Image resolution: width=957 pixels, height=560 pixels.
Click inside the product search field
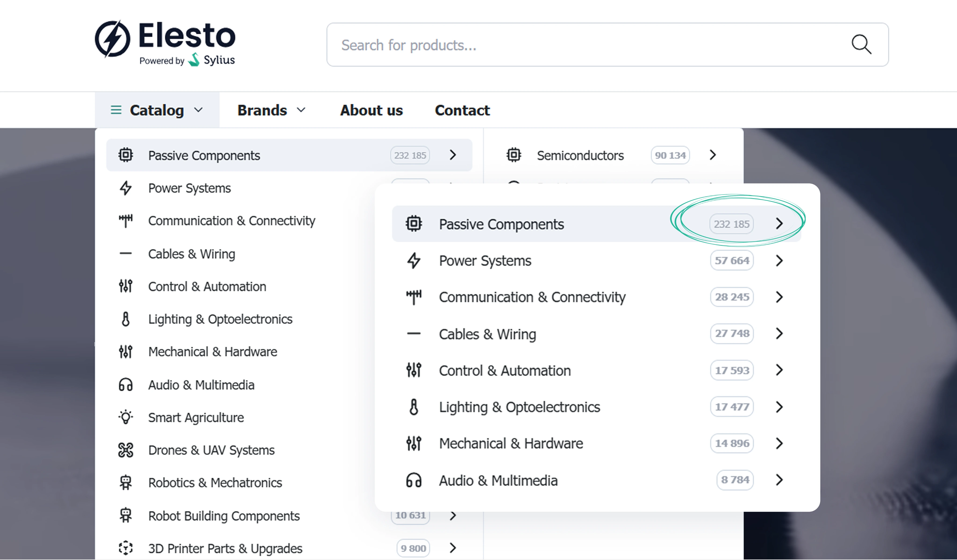point(532,45)
